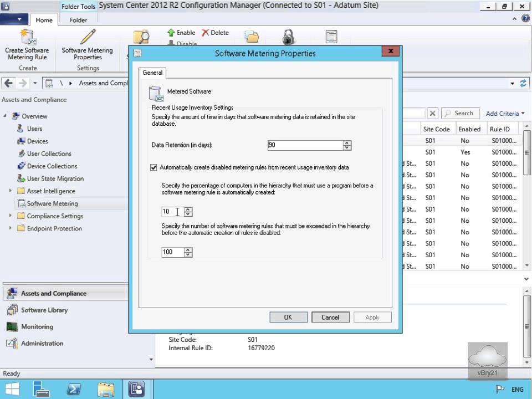This screenshot has width=532, height=399.
Task: Switch to the Home ribbon tab
Action: pos(44,20)
